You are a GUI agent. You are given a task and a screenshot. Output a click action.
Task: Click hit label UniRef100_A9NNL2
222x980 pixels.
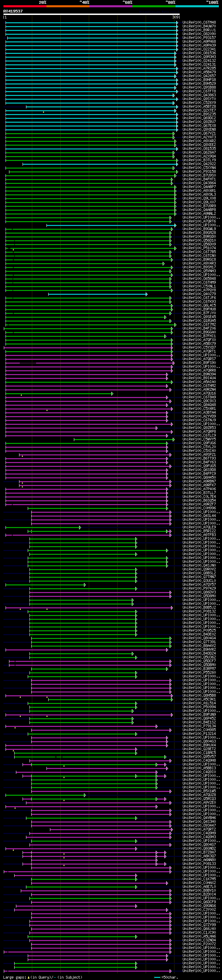(x=199, y=213)
